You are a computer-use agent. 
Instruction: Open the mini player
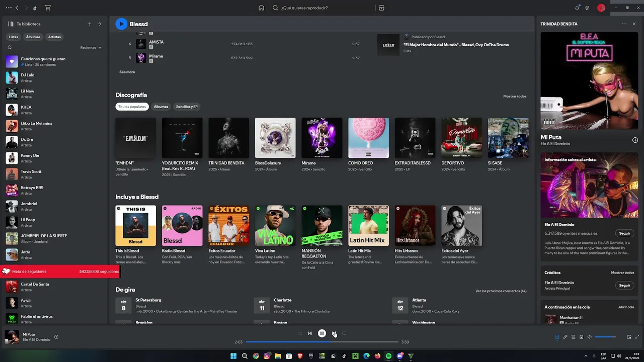click(x=629, y=337)
